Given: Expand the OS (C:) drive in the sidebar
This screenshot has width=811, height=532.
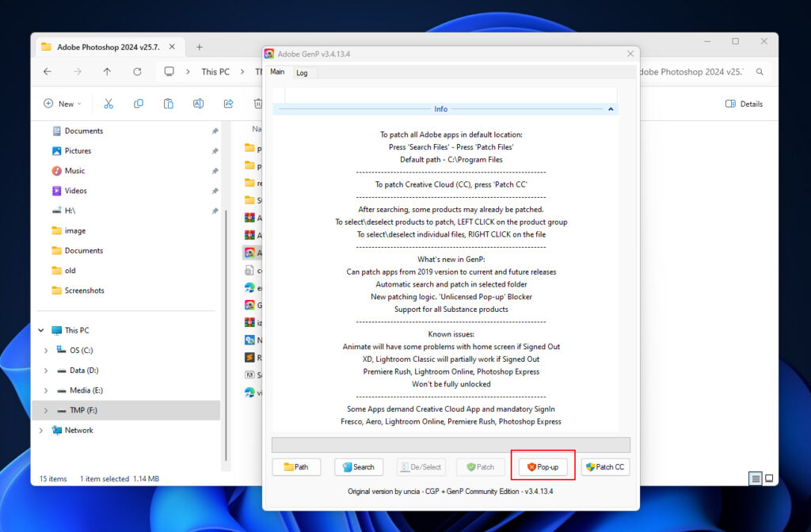Looking at the screenshot, I should [46, 349].
